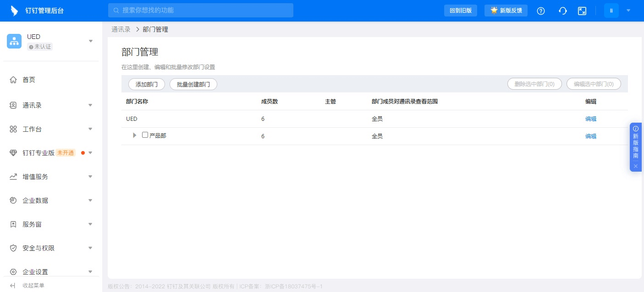The image size is (644, 292).
Task: Click the 添加部门 button
Action: click(x=147, y=84)
